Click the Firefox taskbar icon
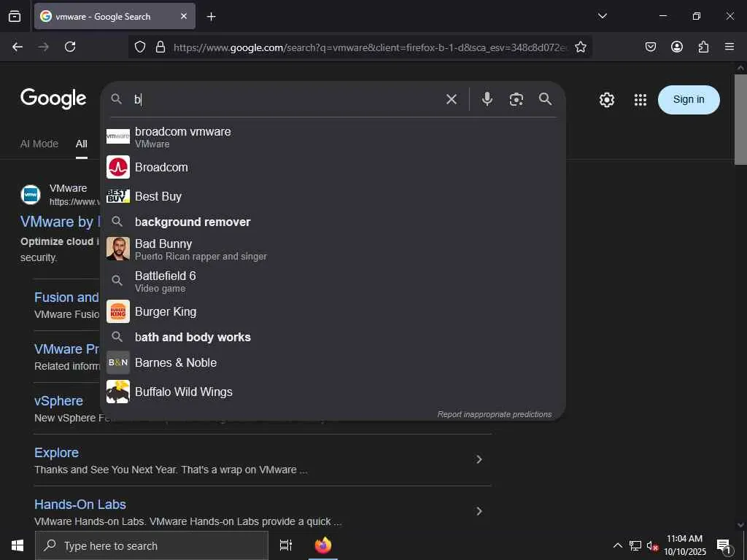This screenshot has height=560, width=747. coord(323,545)
